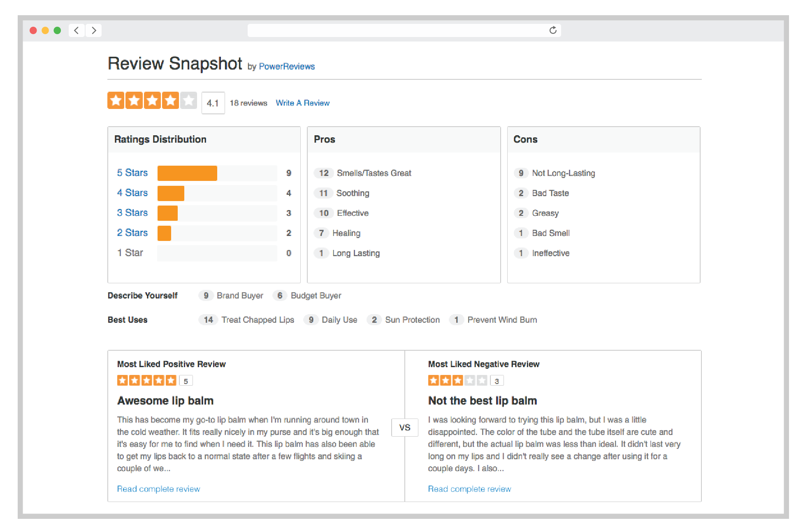Click the browser forward arrow icon
The image size is (810, 532).
click(x=94, y=30)
